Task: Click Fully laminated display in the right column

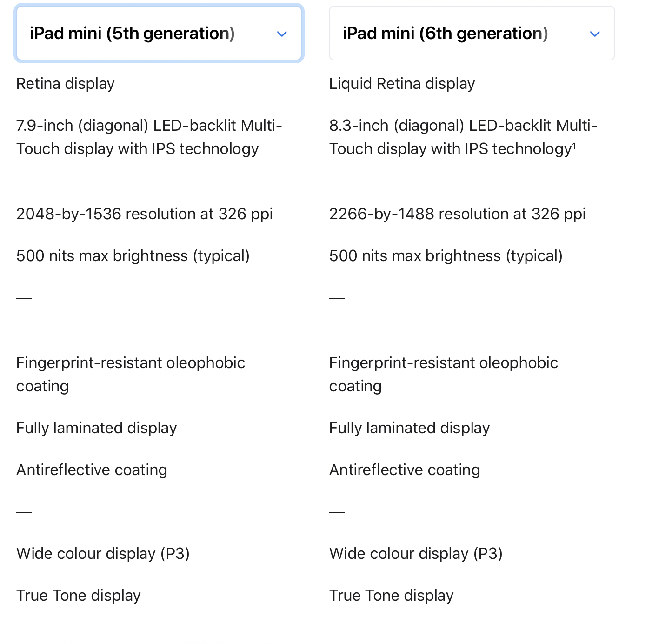Action: (x=409, y=428)
